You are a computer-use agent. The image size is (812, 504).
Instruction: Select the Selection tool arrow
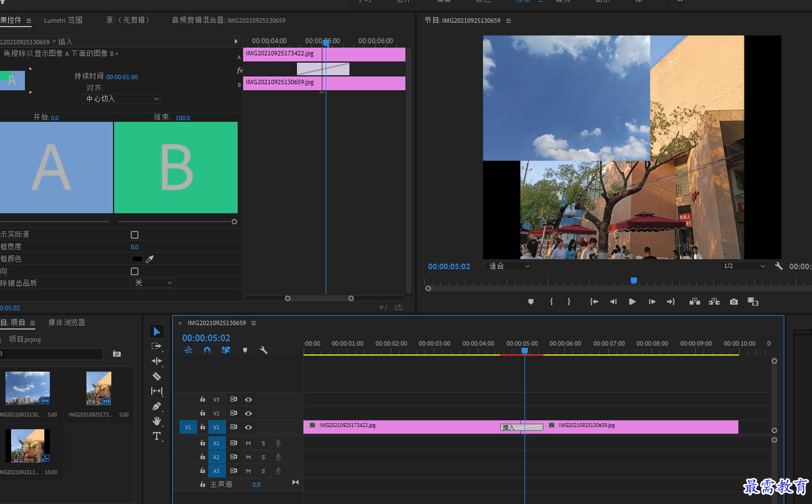click(157, 331)
